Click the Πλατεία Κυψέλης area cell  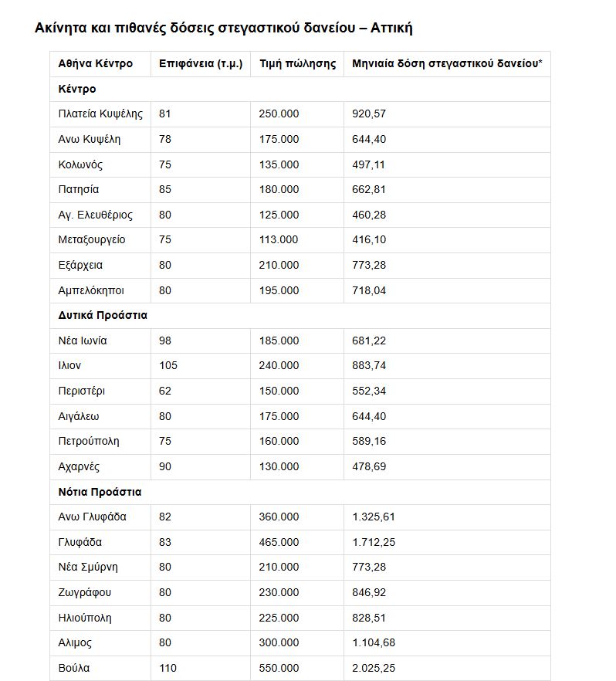100,113
